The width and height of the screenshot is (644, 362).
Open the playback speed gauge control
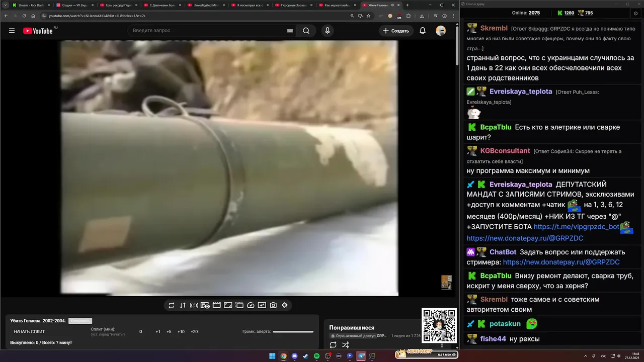(x=251, y=305)
